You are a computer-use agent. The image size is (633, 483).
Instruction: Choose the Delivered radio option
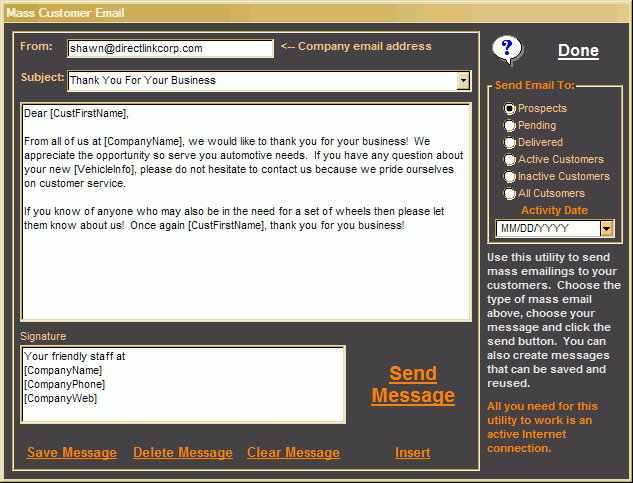click(x=509, y=142)
